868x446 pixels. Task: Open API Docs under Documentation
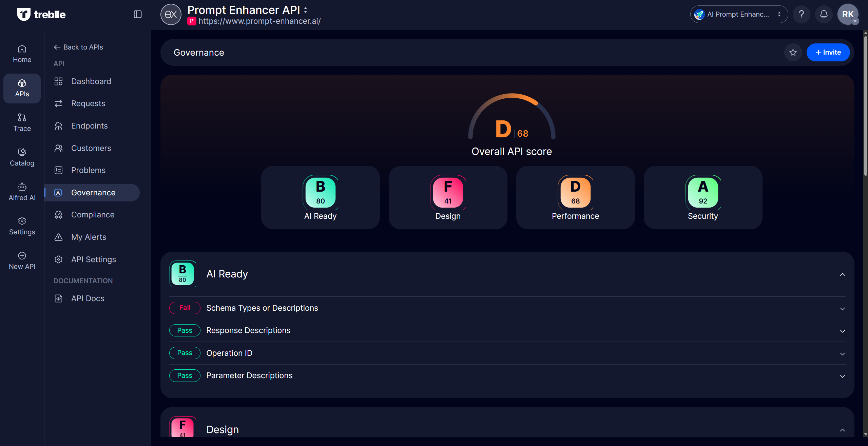pyautogui.click(x=92, y=298)
